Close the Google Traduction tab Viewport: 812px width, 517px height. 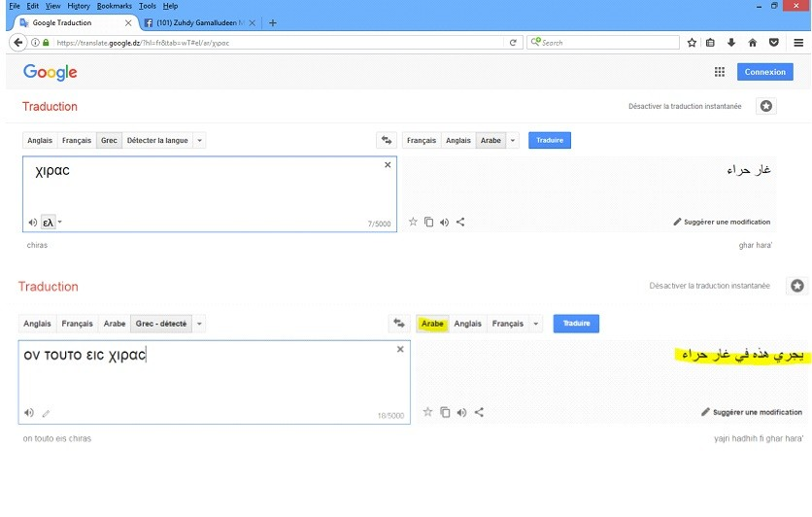point(128,22)
